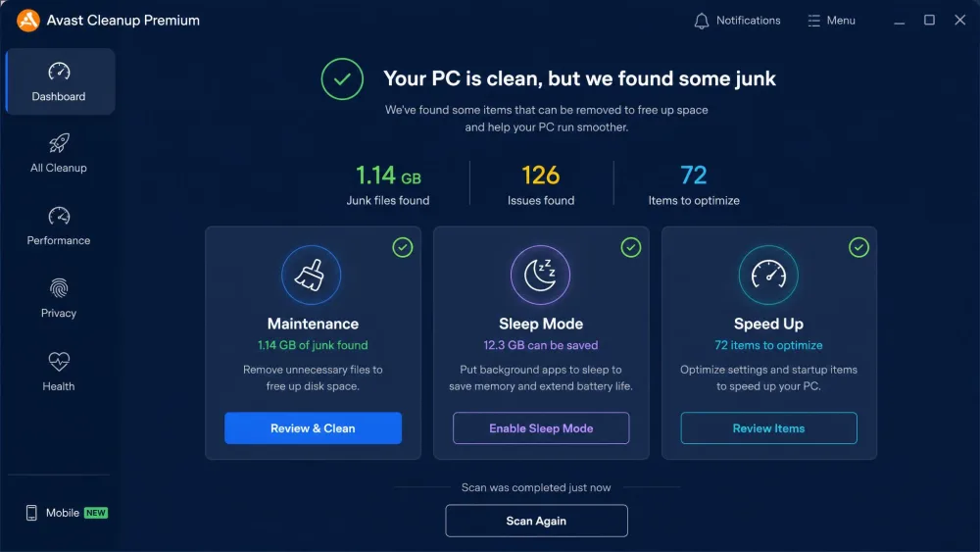Click the Sleep Mode moon icon
980x552 pixels.
[x=540, y=276]
